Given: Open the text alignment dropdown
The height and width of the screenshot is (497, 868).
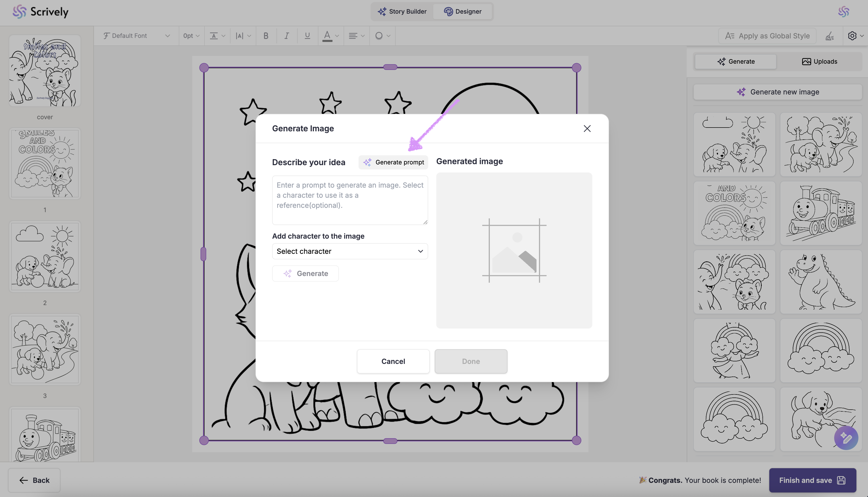Looking at the screenshot, I should click(x=356, y=36).
